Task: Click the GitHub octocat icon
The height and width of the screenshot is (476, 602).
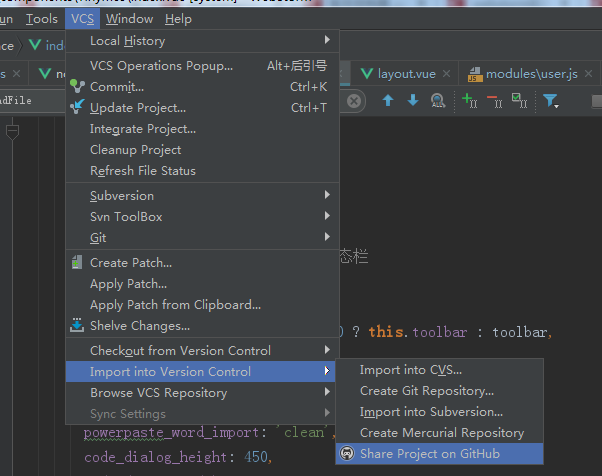Action: (347, 453)
